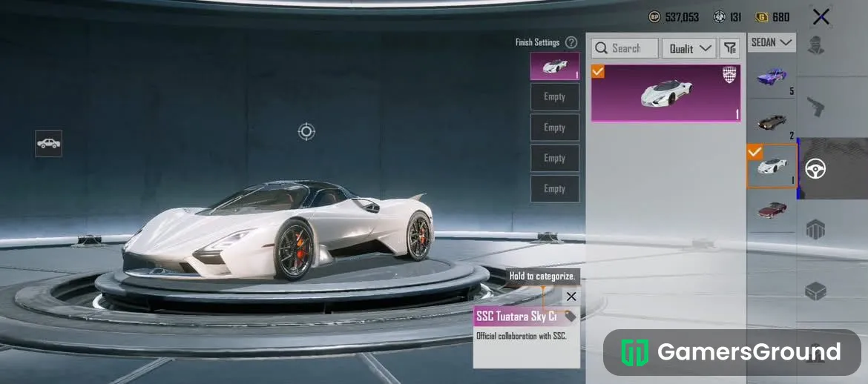Toggle the checkmark on white sedan thumbnail

coord(754,152)
